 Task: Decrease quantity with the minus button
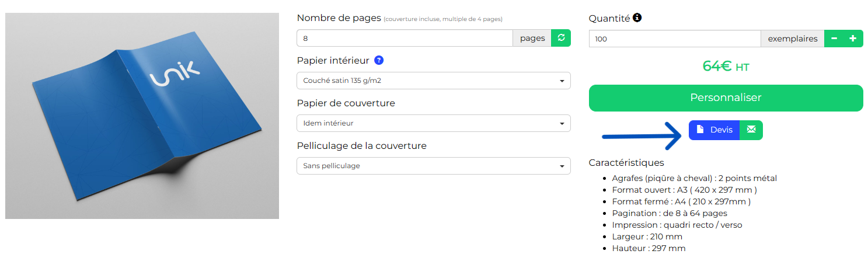click(834, 39)
